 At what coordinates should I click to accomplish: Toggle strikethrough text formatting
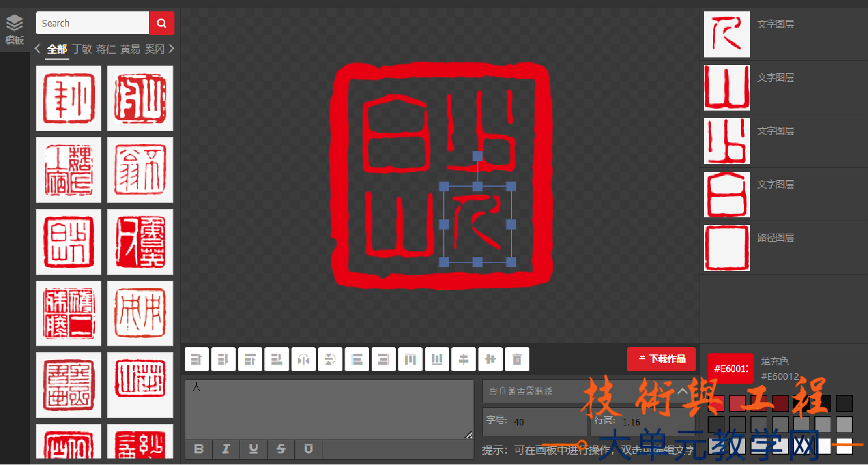coord(281,449)
